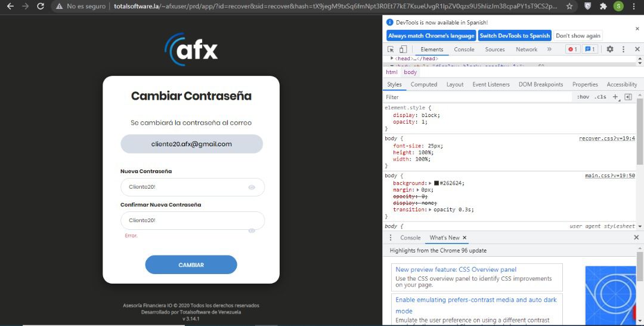
Task: Switch to the Network tab
Action: tap(526, 50)
